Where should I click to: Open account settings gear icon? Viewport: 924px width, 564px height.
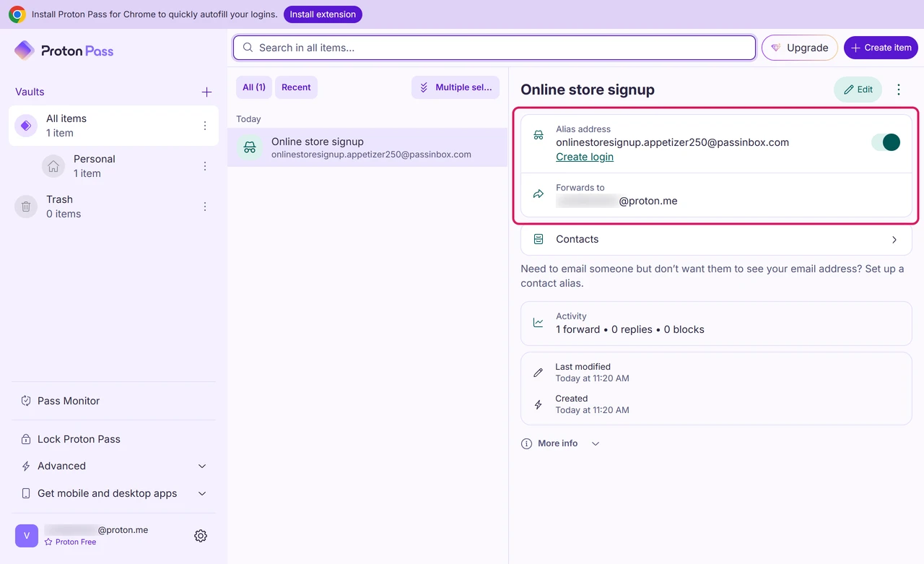point(201,536)
